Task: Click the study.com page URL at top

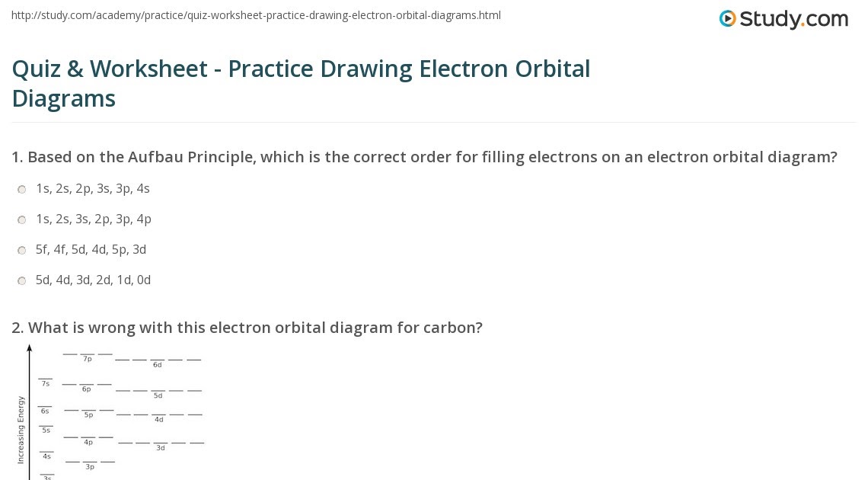Action: tap(256, 15)
